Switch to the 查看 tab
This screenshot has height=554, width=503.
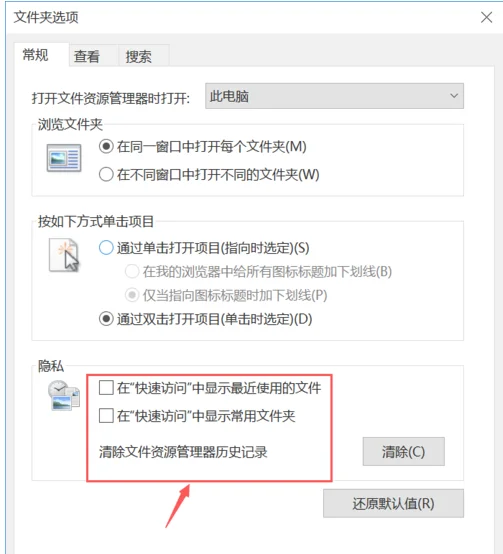(87, 56)
